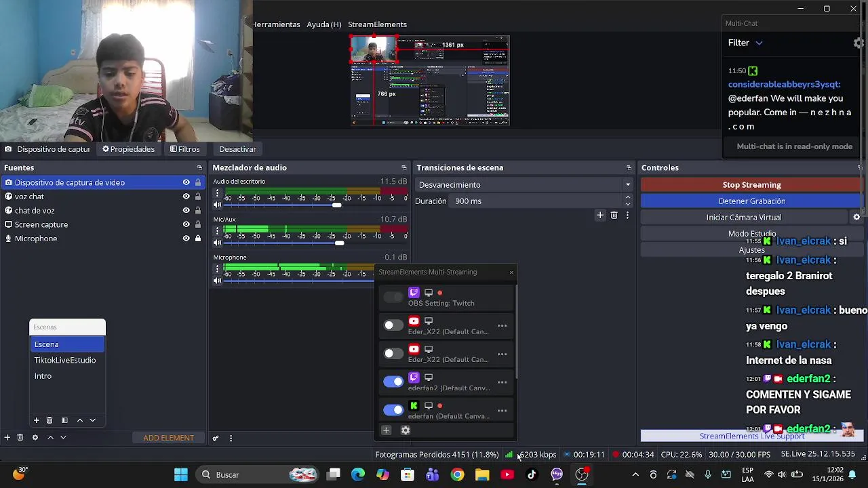Open source properties gear in Fuentes toolbar
This screenshot has height=488, width=868.
pos(35,438)
